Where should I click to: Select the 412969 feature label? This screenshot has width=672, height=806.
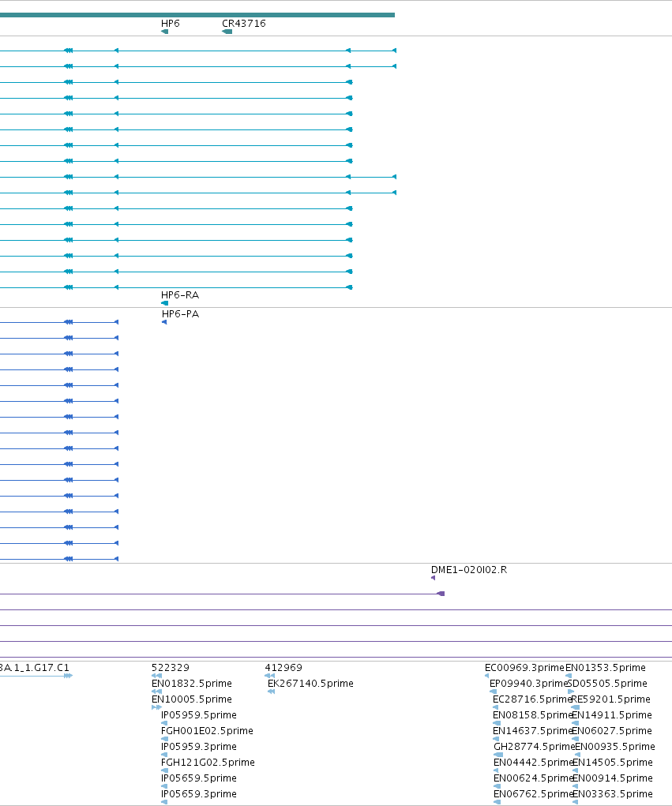283,668
